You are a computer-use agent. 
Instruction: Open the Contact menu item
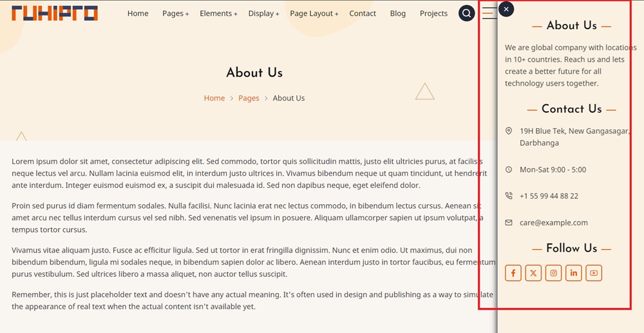point(363,14)
